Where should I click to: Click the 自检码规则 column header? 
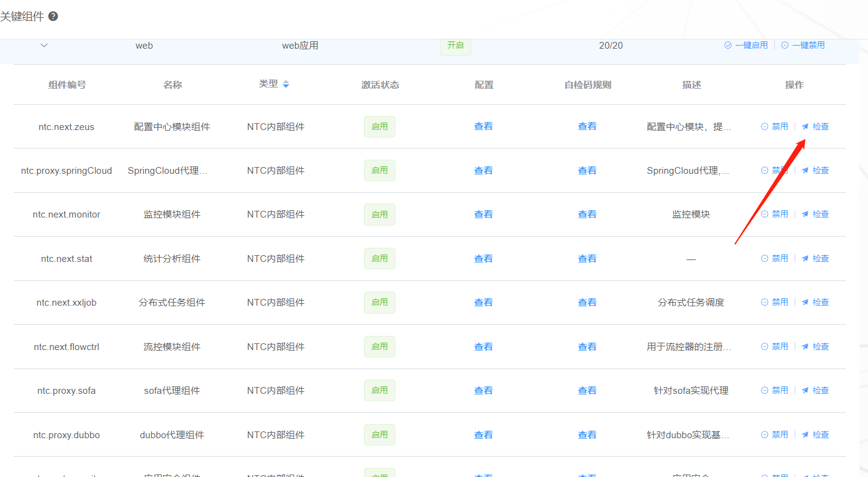point(587,85)
